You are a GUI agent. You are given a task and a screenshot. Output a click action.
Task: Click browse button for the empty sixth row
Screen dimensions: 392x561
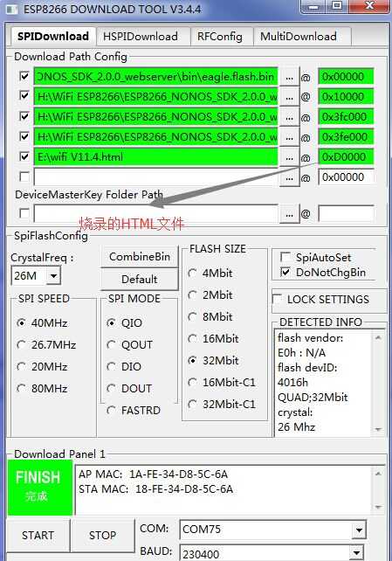tap(290, 177)
